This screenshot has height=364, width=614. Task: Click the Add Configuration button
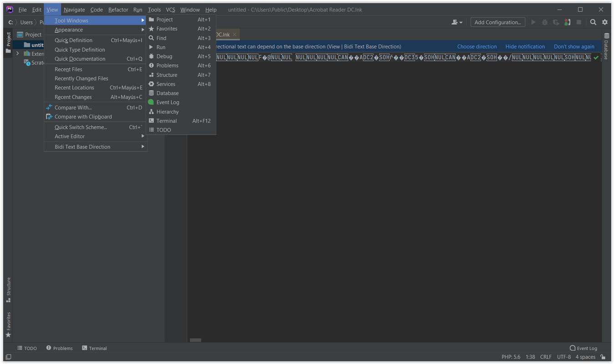[497, 22]
